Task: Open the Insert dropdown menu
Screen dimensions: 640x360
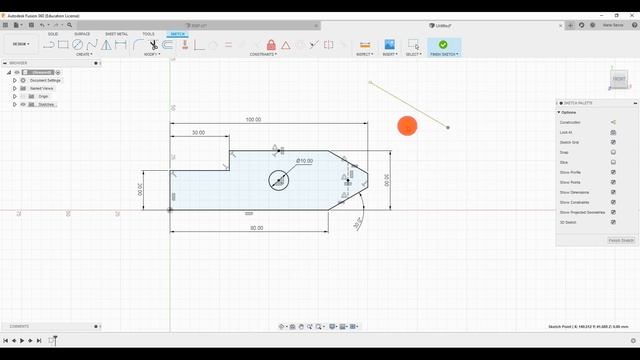Action: [390, 54]
